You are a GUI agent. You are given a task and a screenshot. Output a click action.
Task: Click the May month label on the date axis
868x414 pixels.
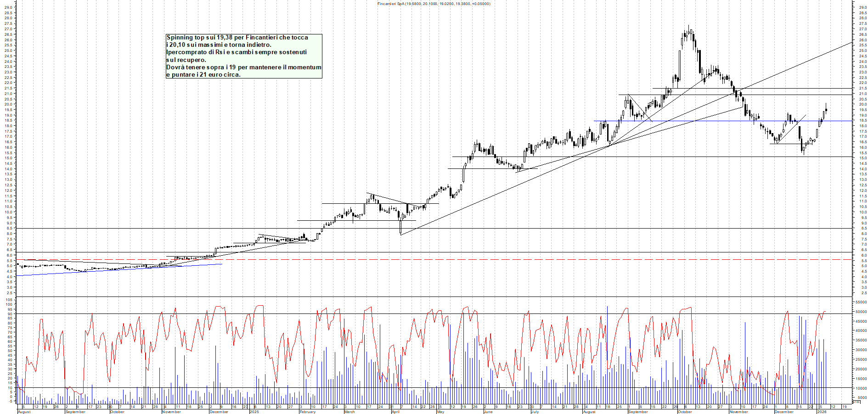click(440, 412)
